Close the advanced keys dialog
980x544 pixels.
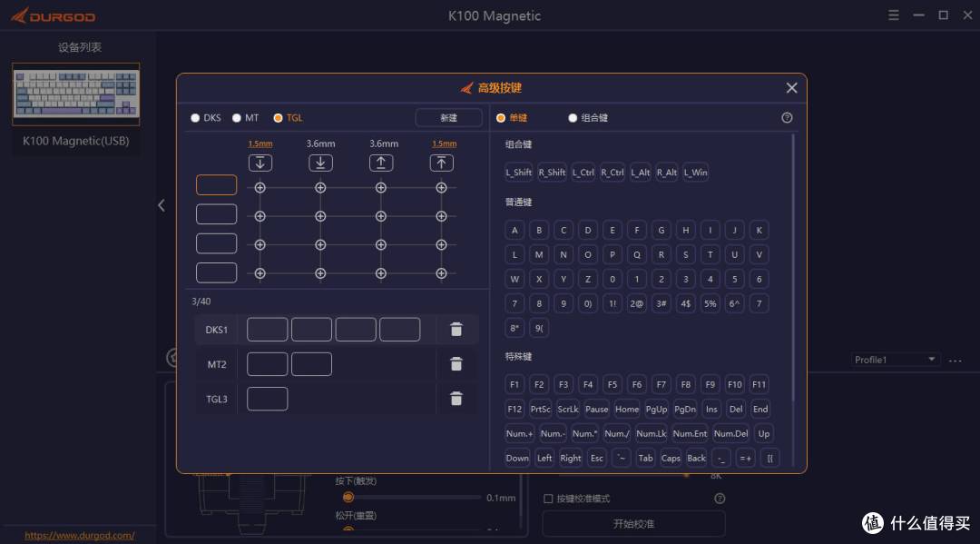click(791, 88)
